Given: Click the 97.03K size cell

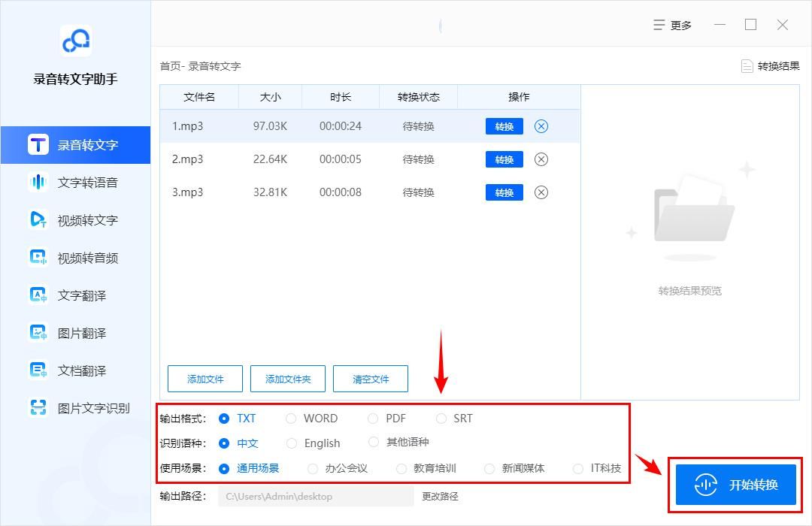Looking at the screenshot, I should 270,126.
